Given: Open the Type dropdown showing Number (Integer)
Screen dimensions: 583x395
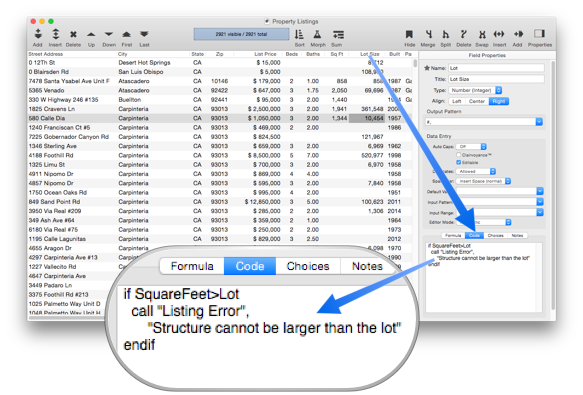Looking at the screenshot, I should coord(476,90).
